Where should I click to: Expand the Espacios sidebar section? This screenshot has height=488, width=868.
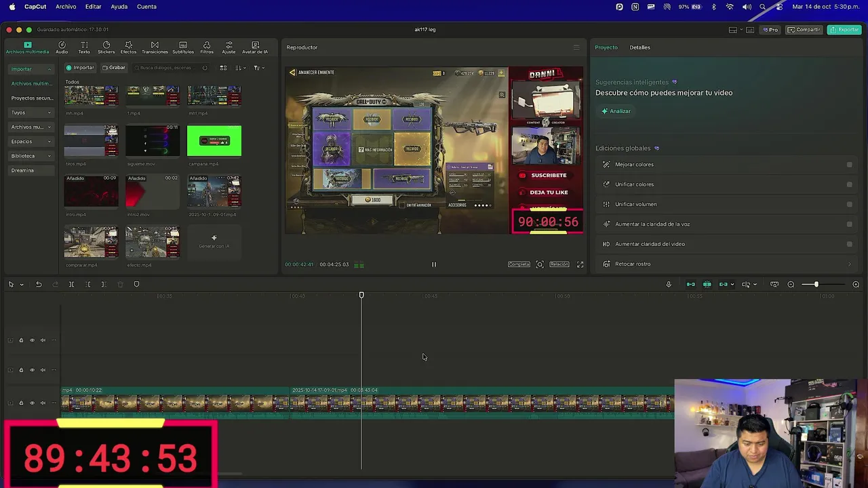(x=49, y=142)
